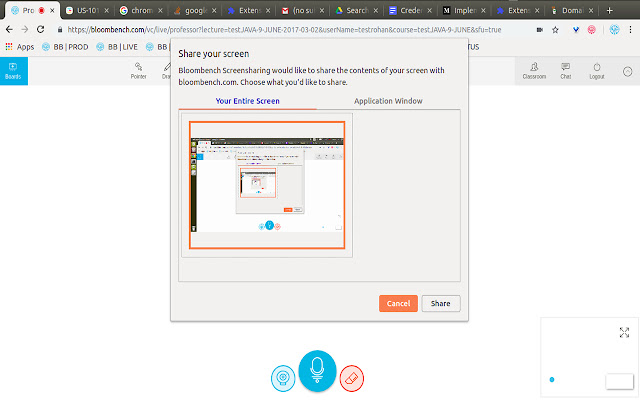Open a new browser tab
The image size is (640, 400).
click(609, 11)
